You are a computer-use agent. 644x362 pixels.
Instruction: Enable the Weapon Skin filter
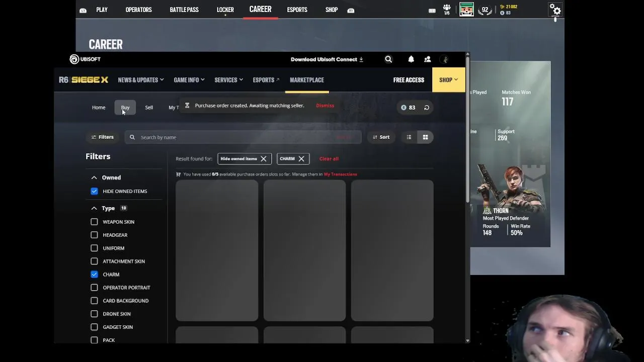pos(94,222)
